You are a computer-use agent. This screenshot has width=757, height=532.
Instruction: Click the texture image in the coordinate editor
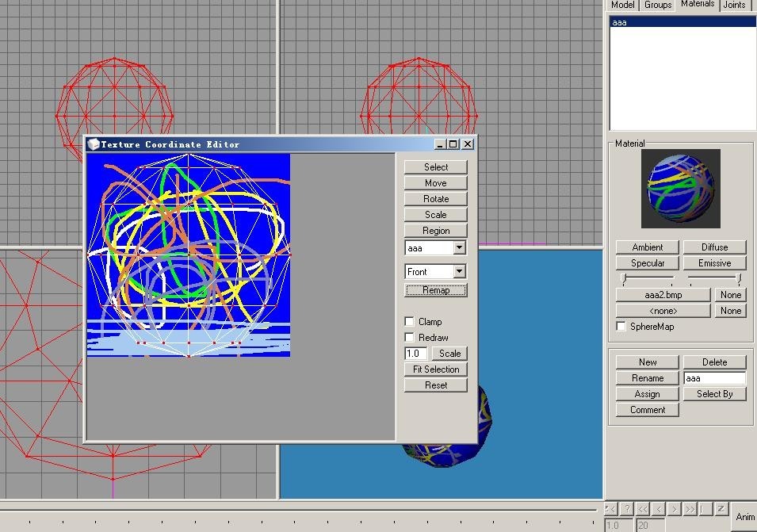[x=189, y=255]
